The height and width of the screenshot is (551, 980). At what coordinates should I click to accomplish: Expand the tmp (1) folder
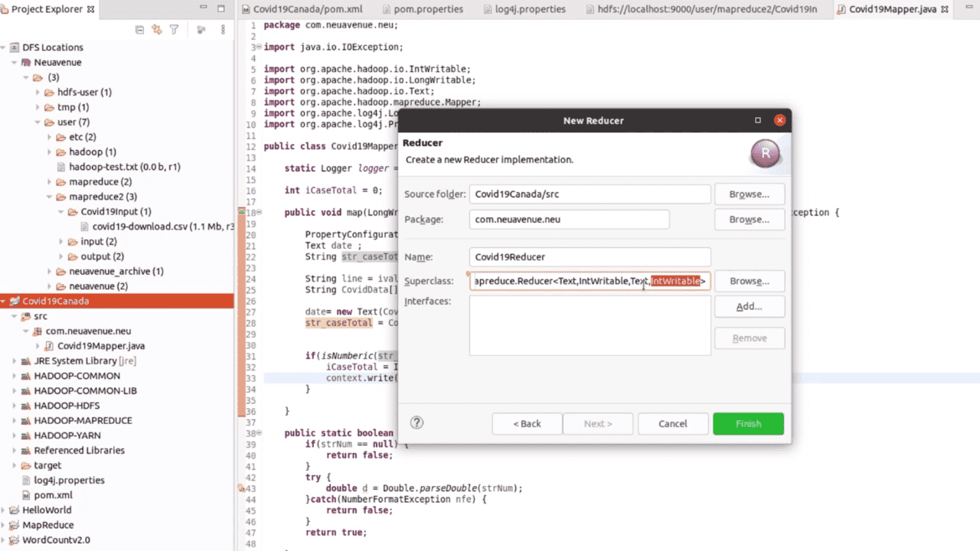pyautogui.click(x=39, y=107)
